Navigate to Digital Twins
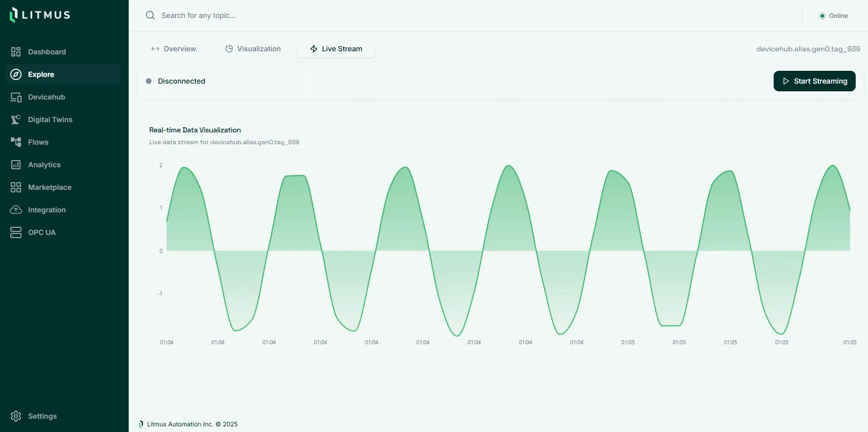The image size is (868, 432). pos(63,120)
